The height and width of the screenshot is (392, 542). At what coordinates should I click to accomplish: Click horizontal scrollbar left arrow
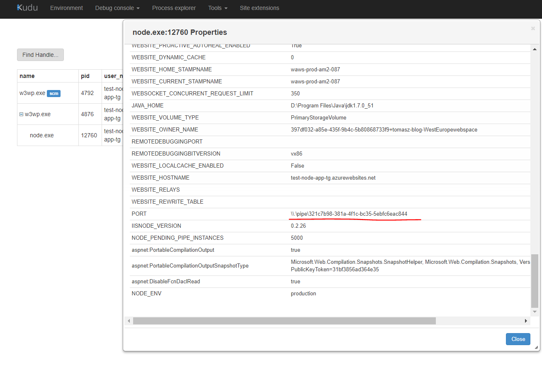(x=129, y=321)
